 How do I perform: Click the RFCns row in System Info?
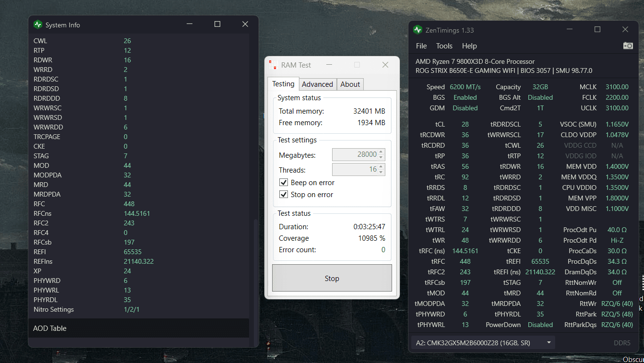139,213
